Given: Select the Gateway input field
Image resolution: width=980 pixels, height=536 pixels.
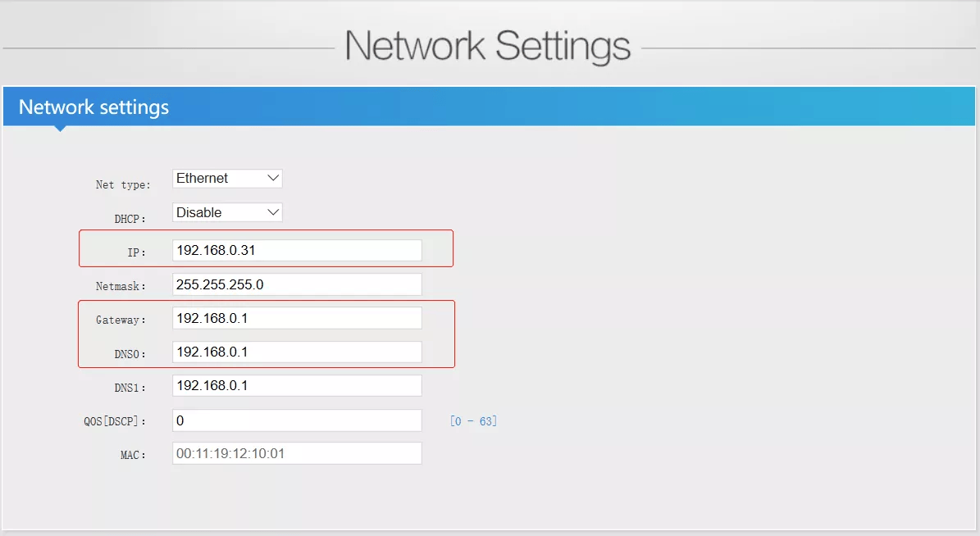Looking at the screenshot, I should (x=297, y=318).
